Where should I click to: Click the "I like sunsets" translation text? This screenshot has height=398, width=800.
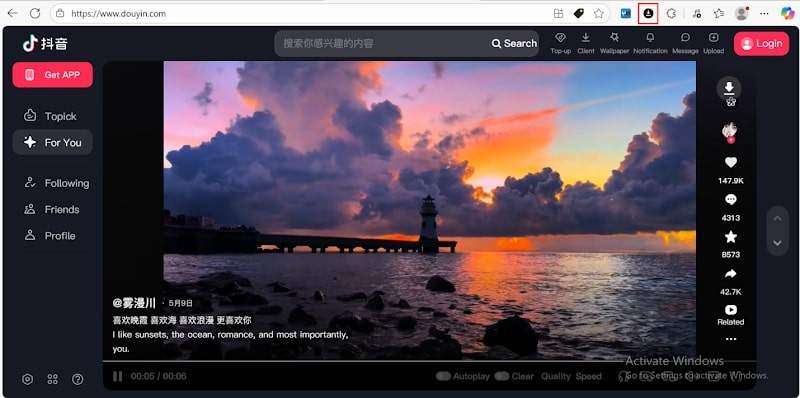[231, 342]
